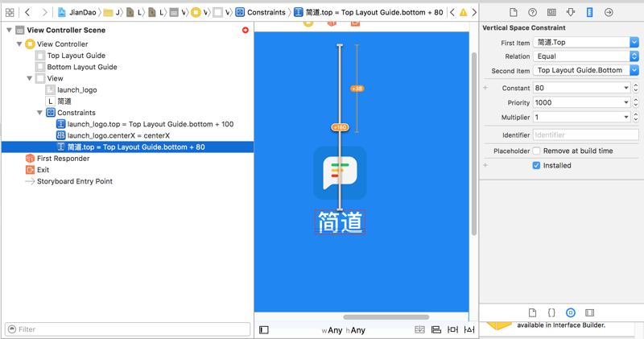Go back in navigation history
The width and height of the screenshot is (644, 339).
pyautogui.click(x=27, y=12)
